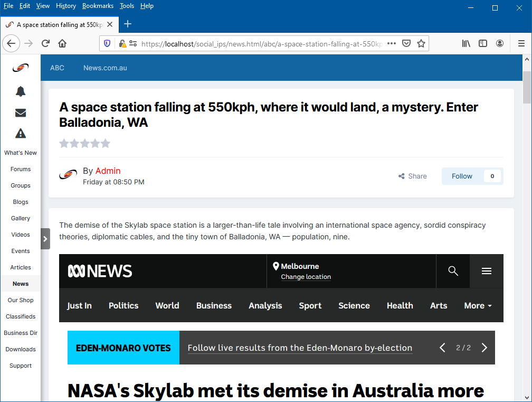Click the Follow button

(x=462, y=176)
